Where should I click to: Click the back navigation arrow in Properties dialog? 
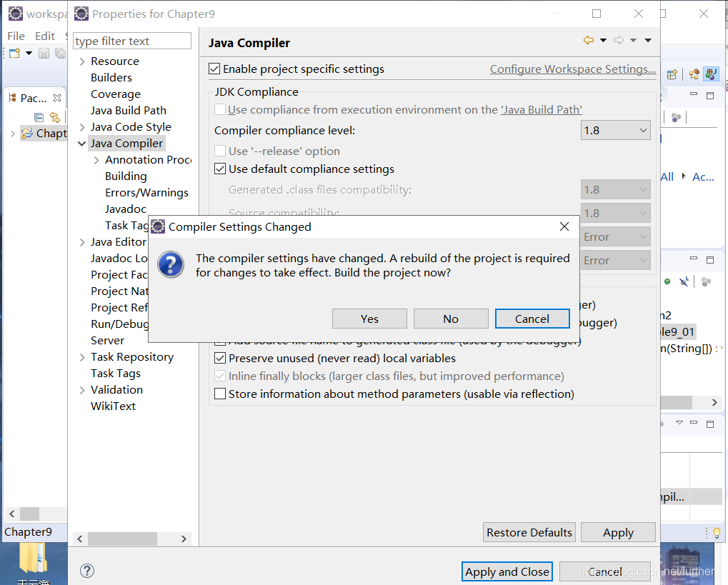pos(588,39)
